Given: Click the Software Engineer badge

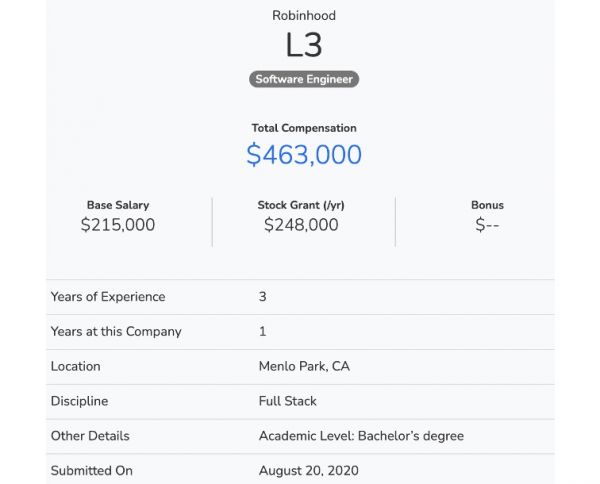Looking at the screenshot, I should 304,79.
